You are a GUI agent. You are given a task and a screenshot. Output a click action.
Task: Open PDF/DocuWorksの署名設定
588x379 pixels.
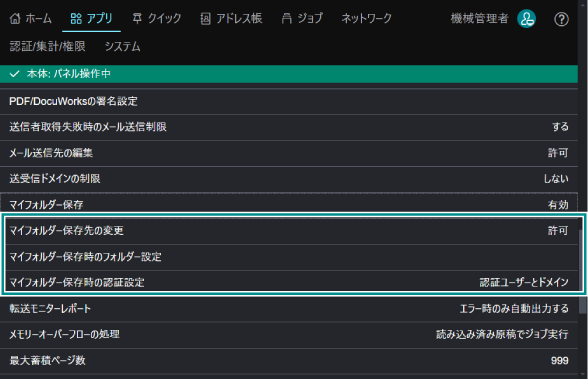[289, 101]
